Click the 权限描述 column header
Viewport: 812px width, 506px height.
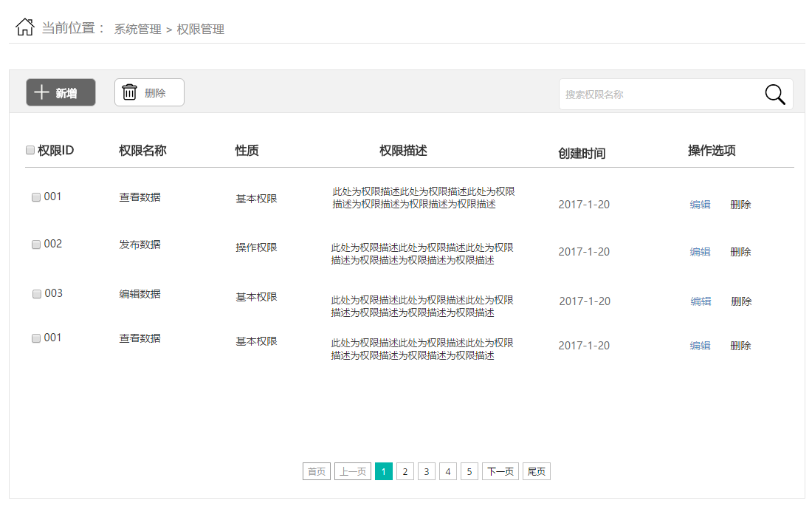(x=403, y=151)
